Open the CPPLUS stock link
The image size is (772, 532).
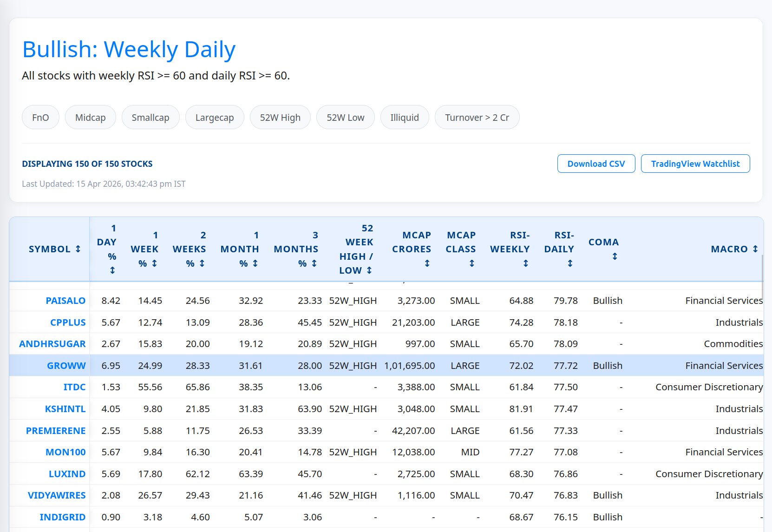68,322
